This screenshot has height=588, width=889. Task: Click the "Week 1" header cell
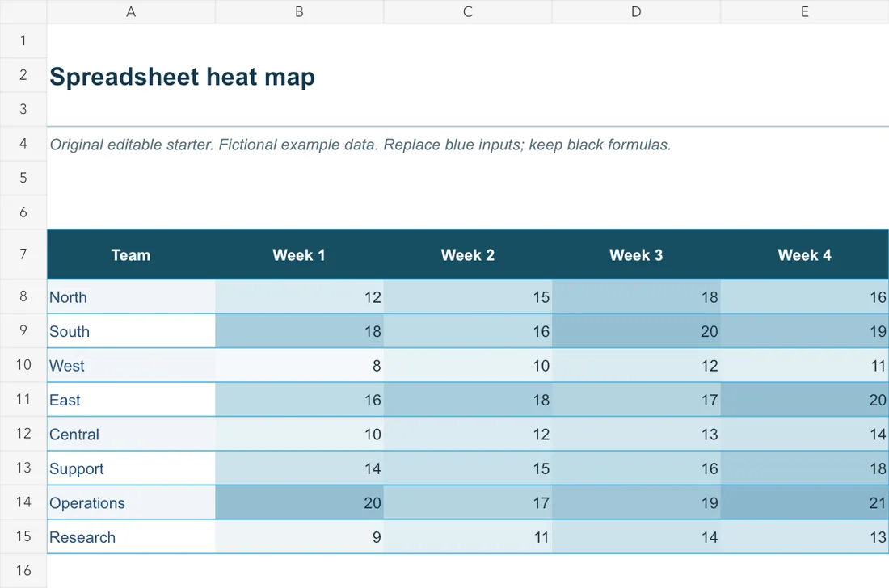click(x=299, y=255)
